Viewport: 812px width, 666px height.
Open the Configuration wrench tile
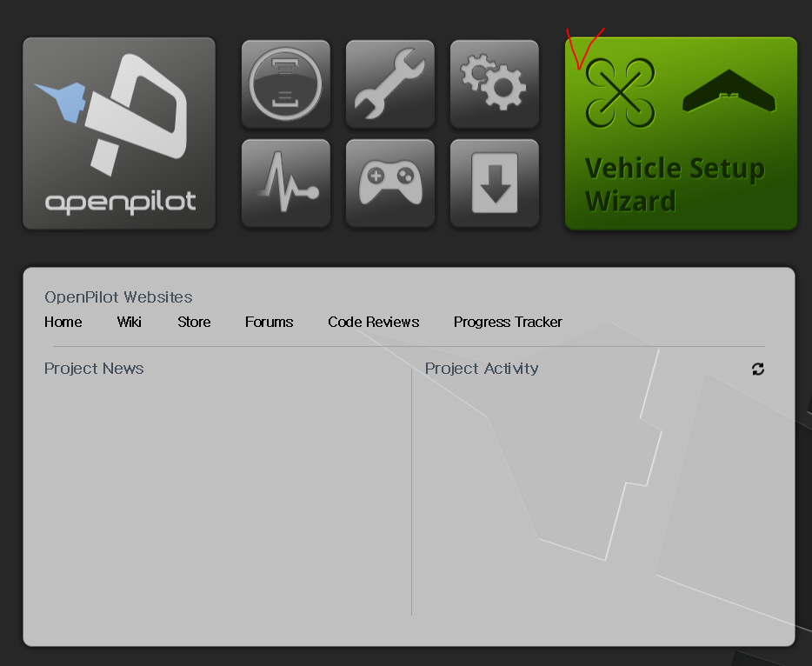[x=390, y=83]
